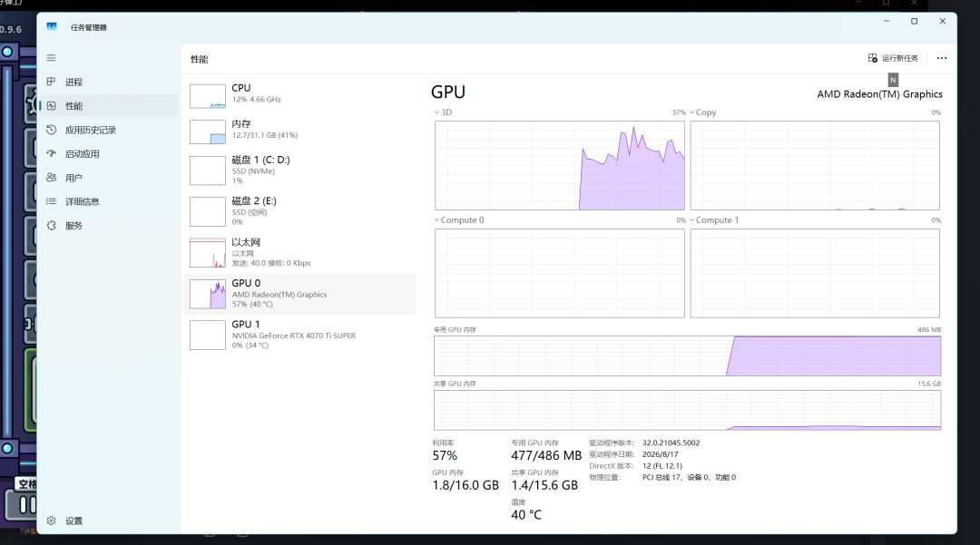Open 设置 settings gear icon

pos(51,521)
